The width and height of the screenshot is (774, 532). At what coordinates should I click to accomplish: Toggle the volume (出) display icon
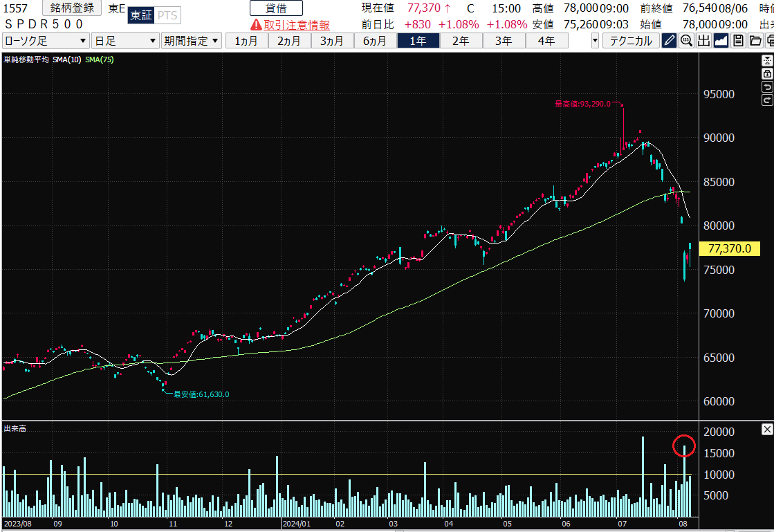[x=703, y=40]
